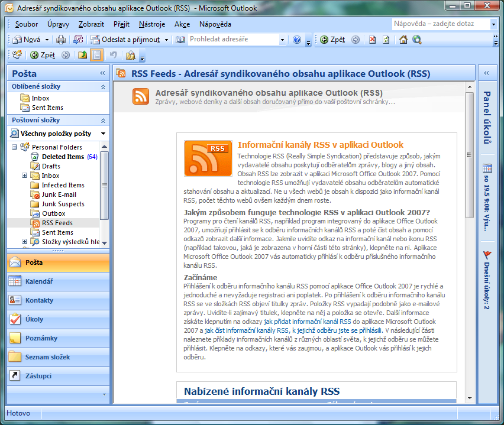This screenshot has height=425, width=504.
Task: Open the Přejít menu
Action: click(121, 24)
